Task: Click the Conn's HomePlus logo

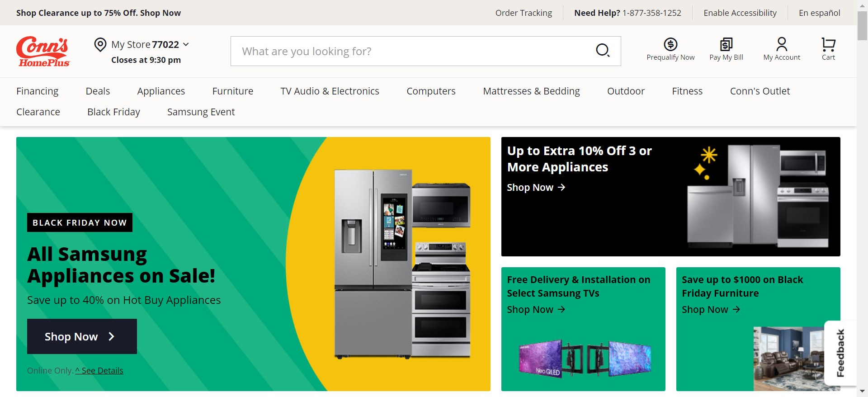Action: point(43,51)
